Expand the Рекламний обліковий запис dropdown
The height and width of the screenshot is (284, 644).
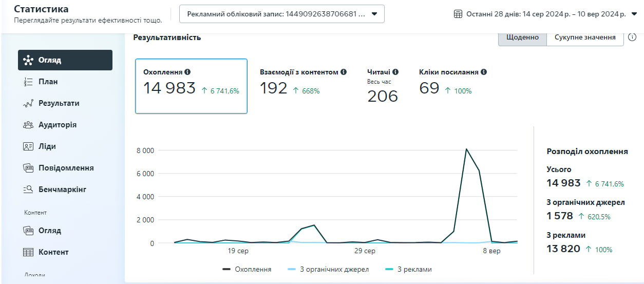coord(282,14)
